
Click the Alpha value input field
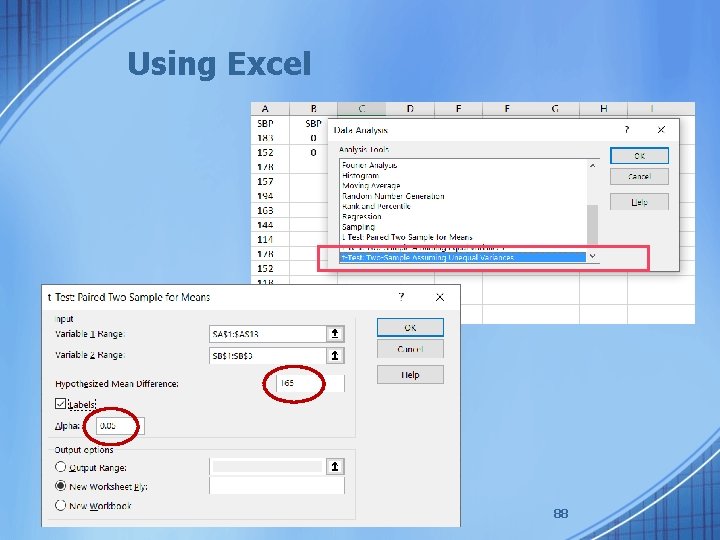pyautogui.click(x=120, y=426)
